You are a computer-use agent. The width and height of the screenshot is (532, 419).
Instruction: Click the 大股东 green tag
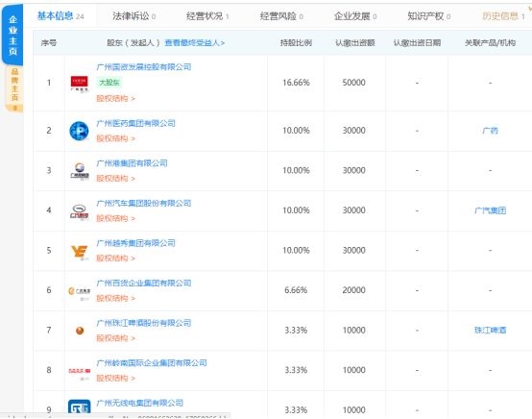(x=109, y=83)
